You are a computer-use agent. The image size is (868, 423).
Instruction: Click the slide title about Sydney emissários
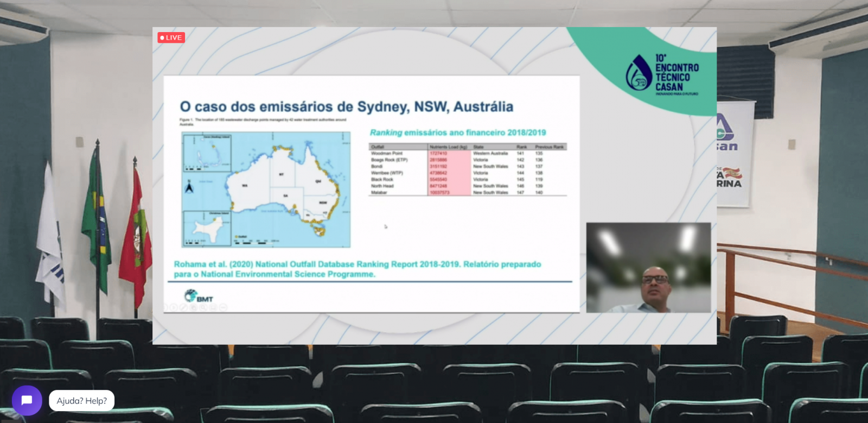[346, 106]
